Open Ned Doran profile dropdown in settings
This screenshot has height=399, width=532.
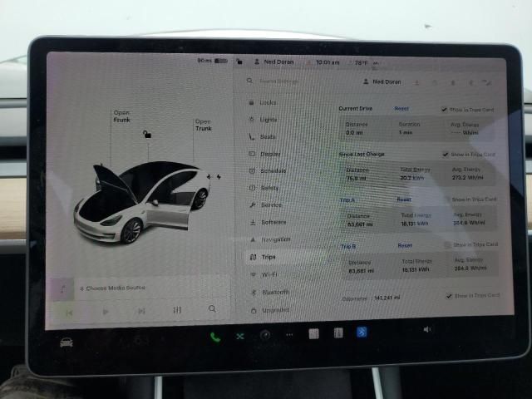[x=385, y=81]
